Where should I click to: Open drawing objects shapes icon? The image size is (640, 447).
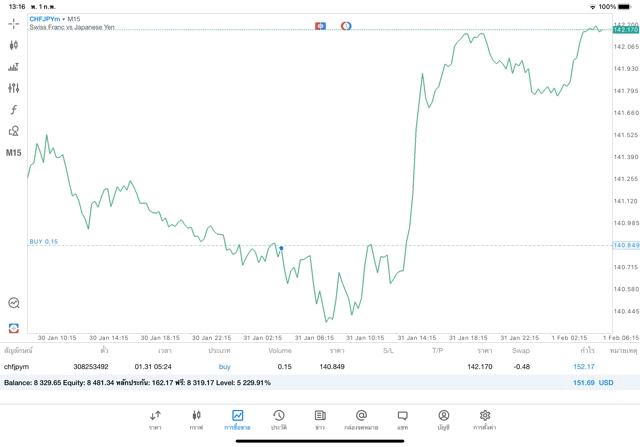(13, 131)
